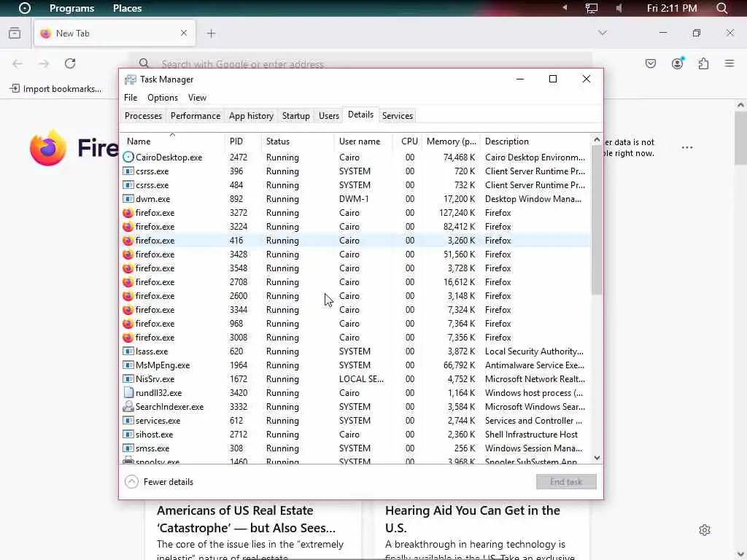Select csrss.exe row with PID 396

tap(355, 171)
